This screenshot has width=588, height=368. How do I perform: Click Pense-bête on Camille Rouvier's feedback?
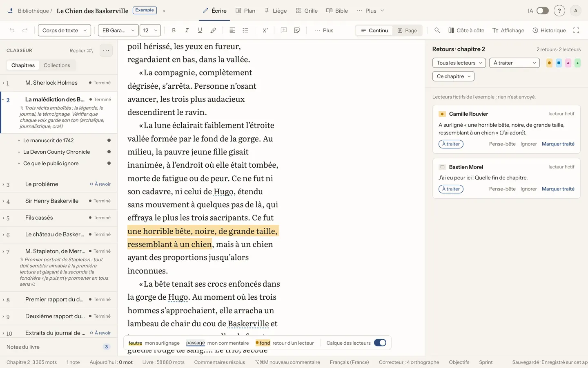click(x=502, y=144)
